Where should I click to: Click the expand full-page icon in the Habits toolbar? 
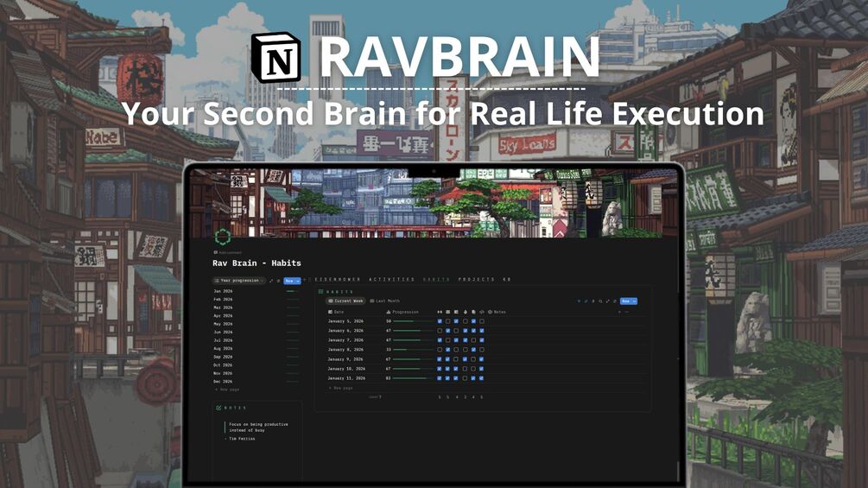point(608,301)
